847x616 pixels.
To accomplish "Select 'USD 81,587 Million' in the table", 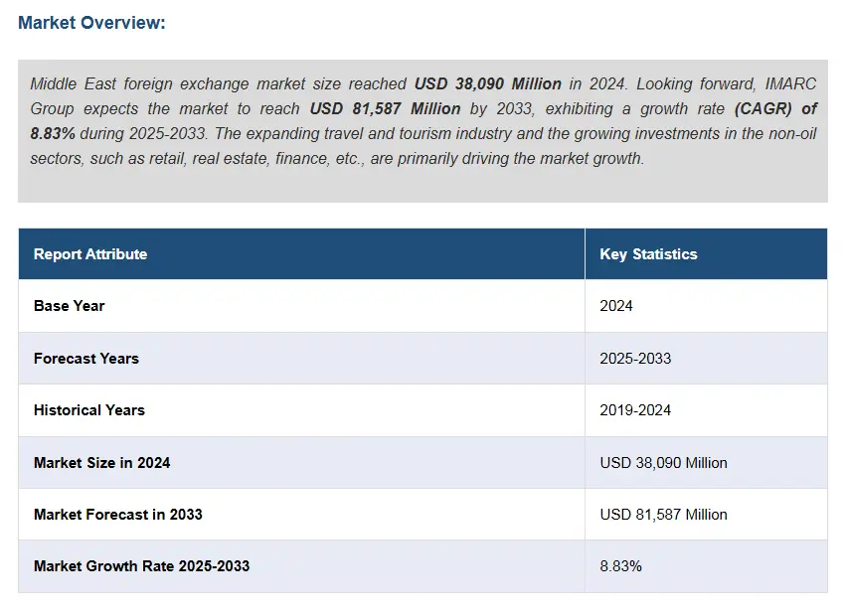I will pyautogui.click(x=663, y=515).
